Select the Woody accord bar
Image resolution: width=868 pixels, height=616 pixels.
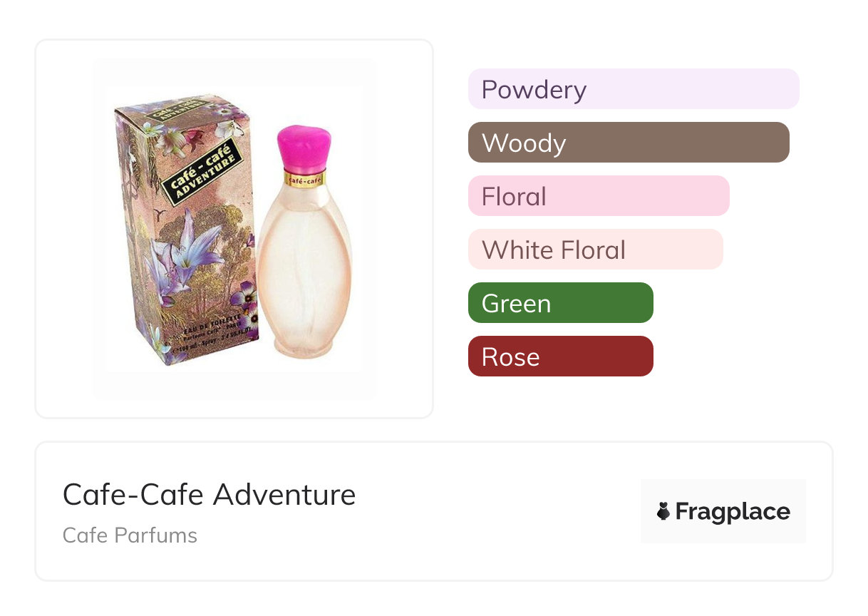(628, 143)
